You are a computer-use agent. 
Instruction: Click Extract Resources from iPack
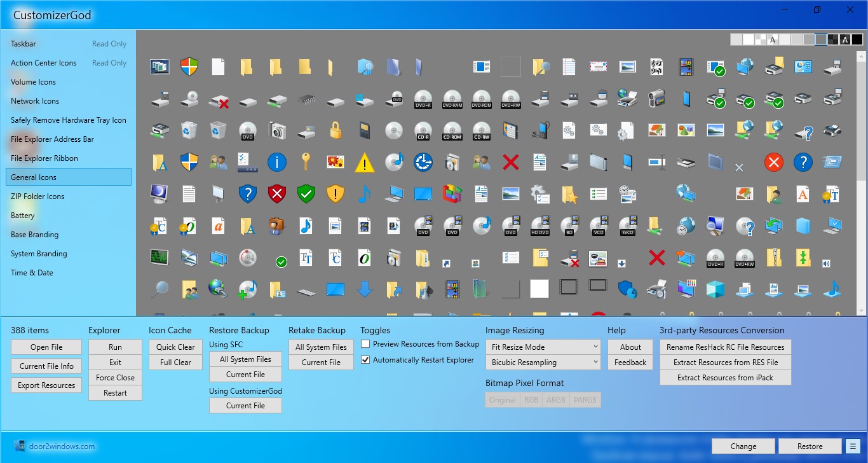click(x=726, y=378)
